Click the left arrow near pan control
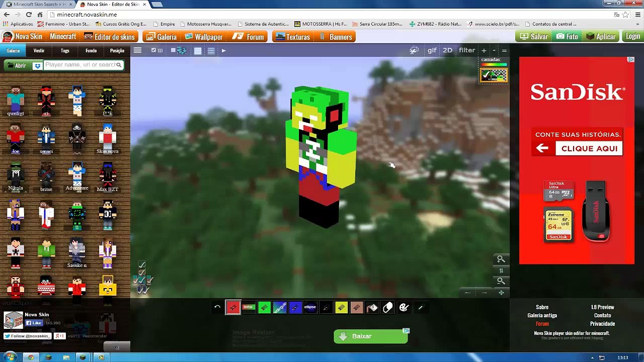 point(467,293)
